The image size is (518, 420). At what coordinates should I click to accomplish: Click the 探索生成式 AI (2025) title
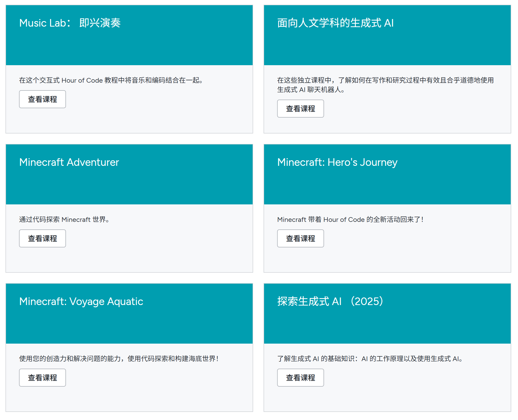[330, 301]
